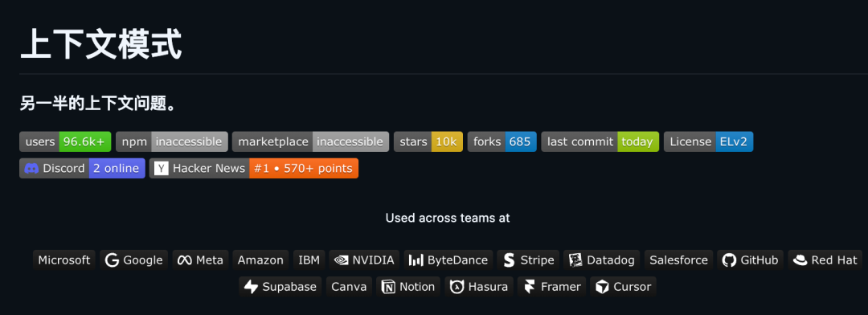Open the marketplace inaccessible badge

(310, 141)
